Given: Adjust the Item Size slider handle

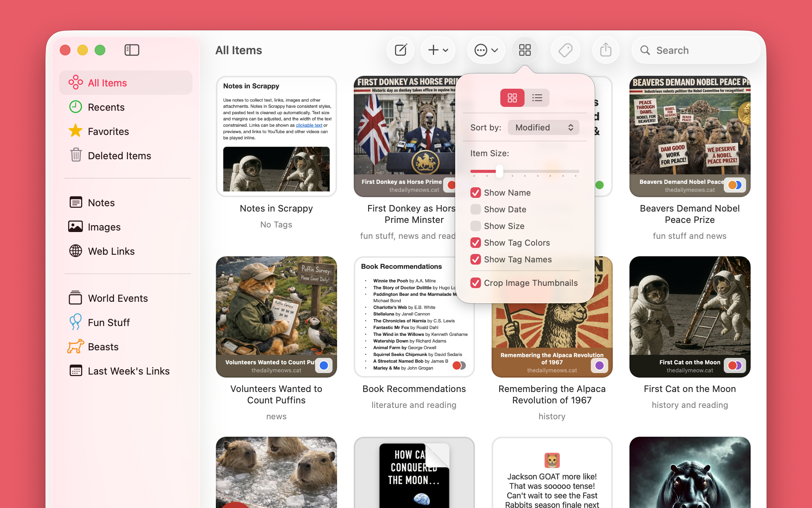Looking at the screenshot, I should tap(500, 171).
